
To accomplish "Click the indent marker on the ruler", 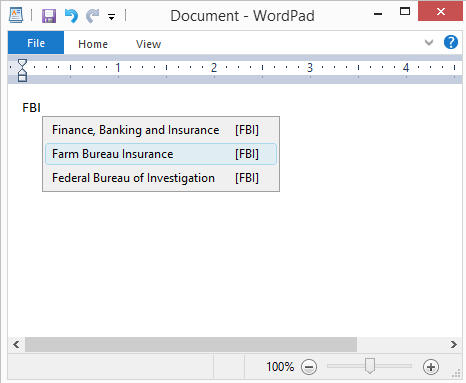I will point(22,70).
